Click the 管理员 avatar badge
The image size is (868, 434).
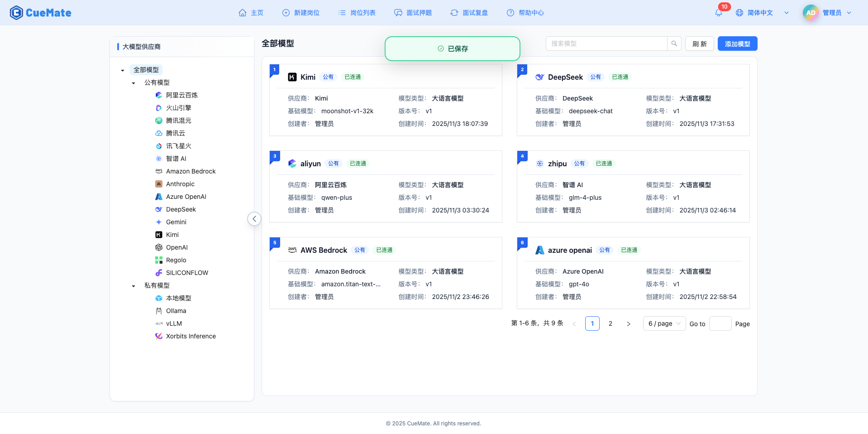(x=810, y=13)
